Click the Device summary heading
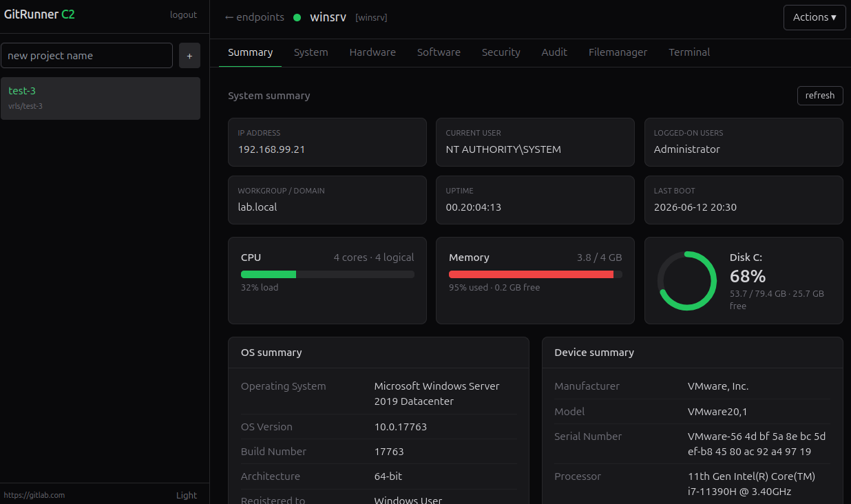The width and height of the screenshot is (851, 504). tap(594, 353)
